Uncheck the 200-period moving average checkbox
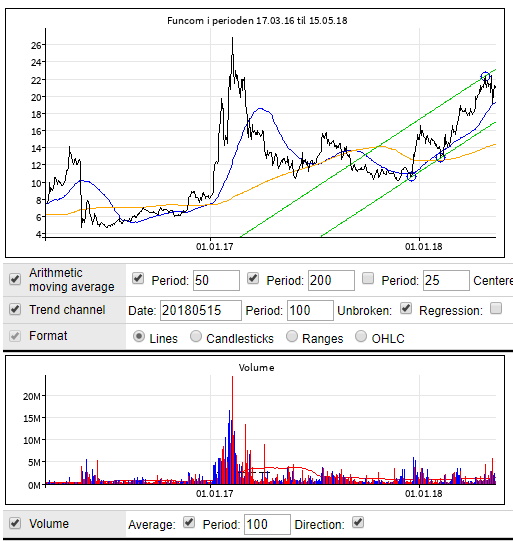 click(x=253, y=278)
